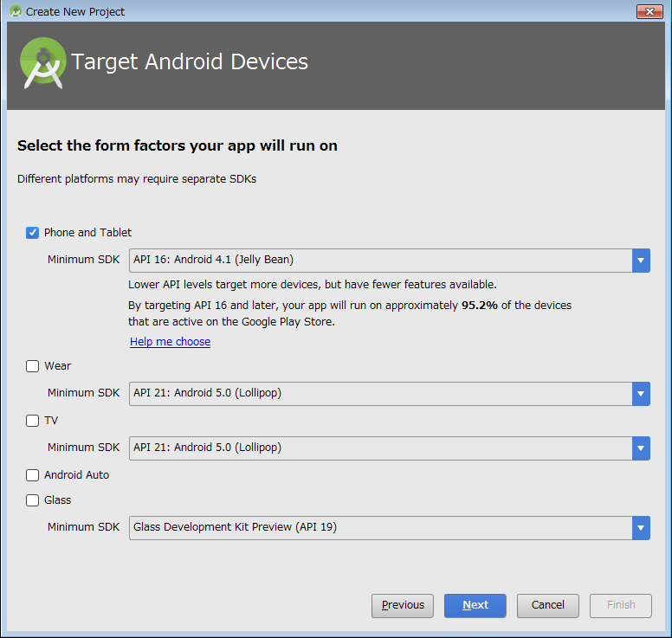Open Wear Minimum SDK dropdown arrow
The width and height of the screenshot is (672, 638).
641,394
